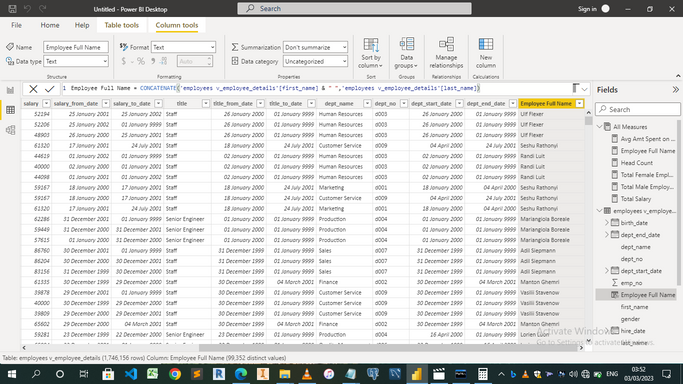Open the Format dropdown

point(183,47)
